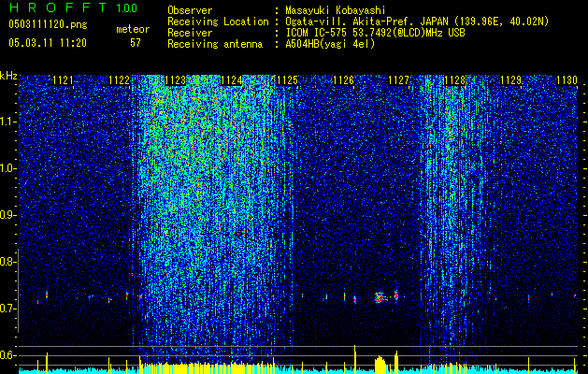Click the meteor count 57

[136, 43]
